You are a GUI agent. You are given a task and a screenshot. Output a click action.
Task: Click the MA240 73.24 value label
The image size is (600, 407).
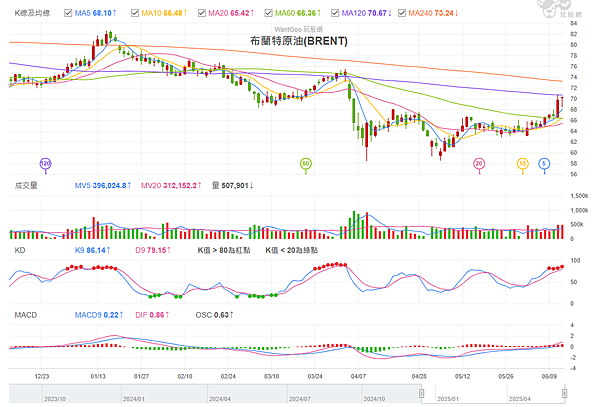[x=433, y=13]
